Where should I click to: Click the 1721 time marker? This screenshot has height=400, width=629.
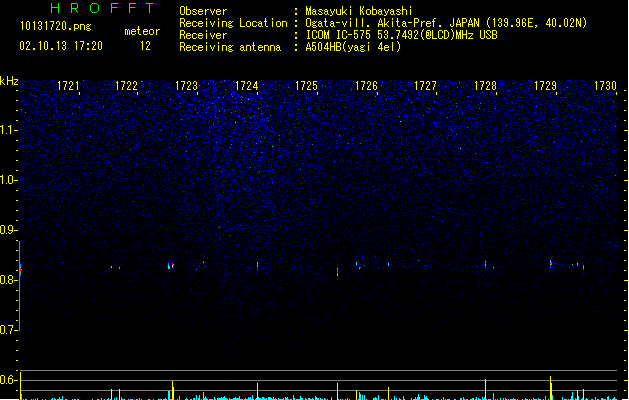68,86
